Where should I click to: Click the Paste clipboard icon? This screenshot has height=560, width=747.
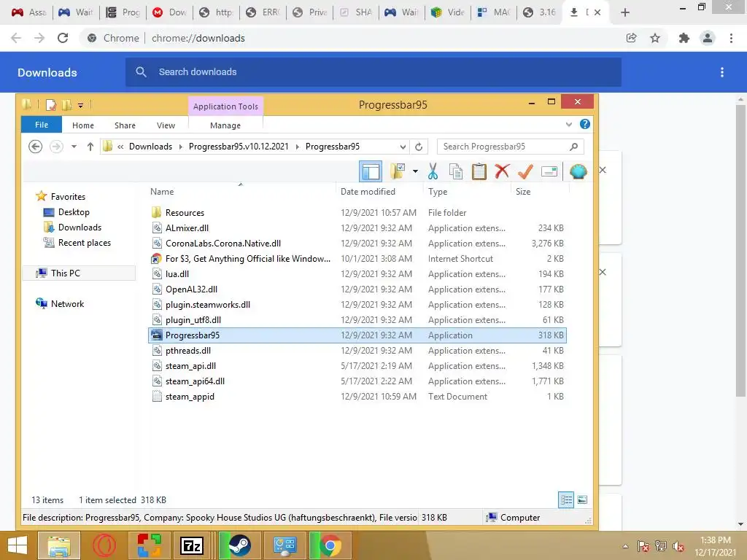pos(479,171)
